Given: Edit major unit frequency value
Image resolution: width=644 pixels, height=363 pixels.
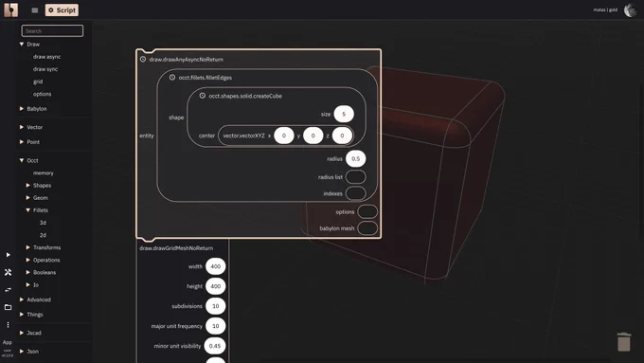Looking at the screenshot, I should pos(216,326).
